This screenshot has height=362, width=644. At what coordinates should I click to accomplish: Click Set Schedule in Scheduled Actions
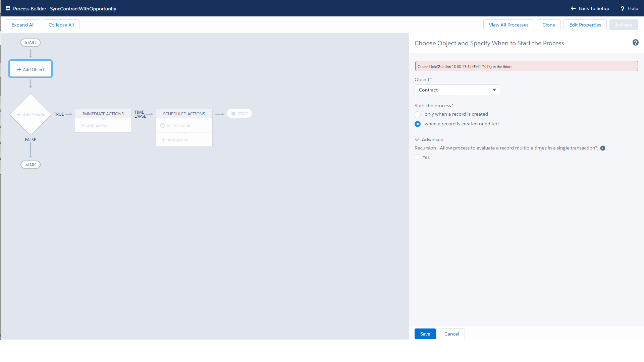[x=176, y=125]
